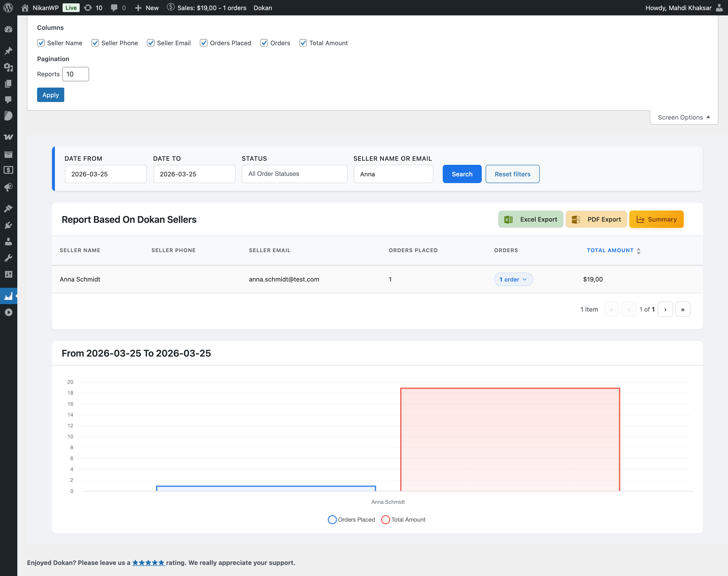
Task: Uncheck the Orders Placed column
Action: click(204, 43)
